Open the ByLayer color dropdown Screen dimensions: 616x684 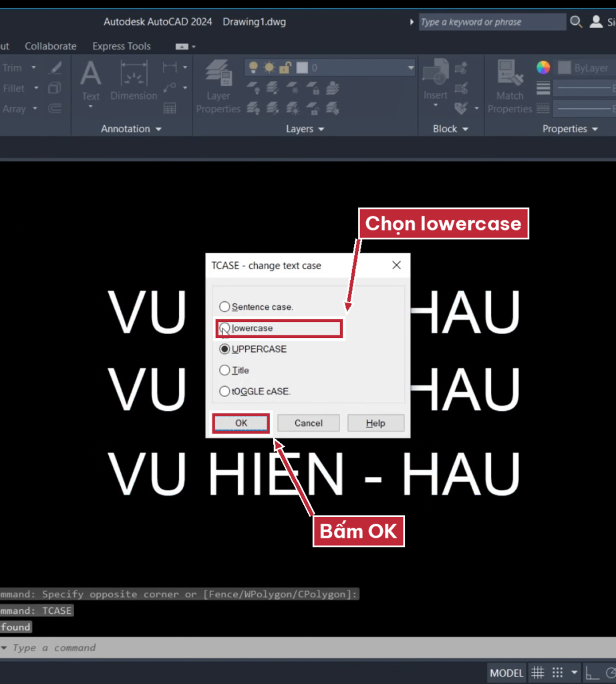point(586,67)
